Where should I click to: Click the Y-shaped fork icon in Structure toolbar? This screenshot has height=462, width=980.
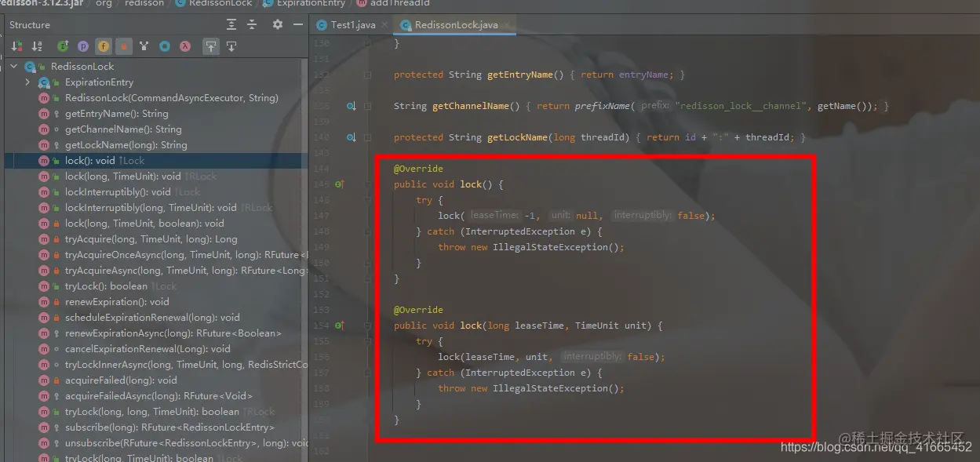[x=144, y=46]
